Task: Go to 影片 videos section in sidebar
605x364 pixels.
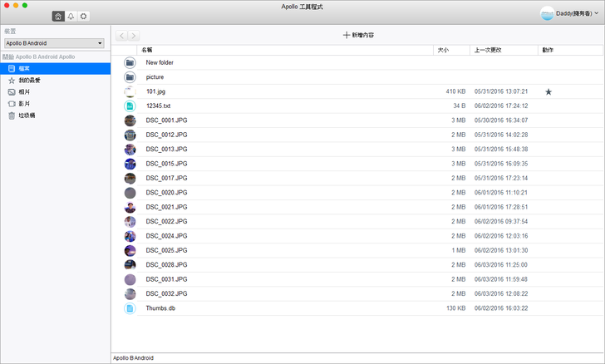Action: click(25, 104)
